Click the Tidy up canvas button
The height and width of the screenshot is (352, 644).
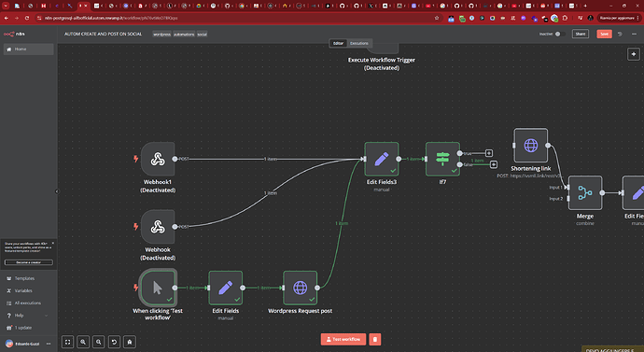coord(130,342)
